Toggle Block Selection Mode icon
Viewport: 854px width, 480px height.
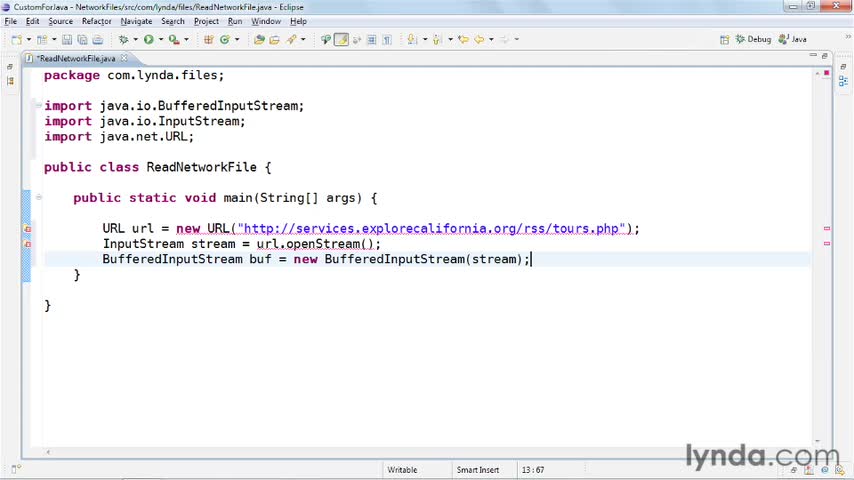(371, 39)
